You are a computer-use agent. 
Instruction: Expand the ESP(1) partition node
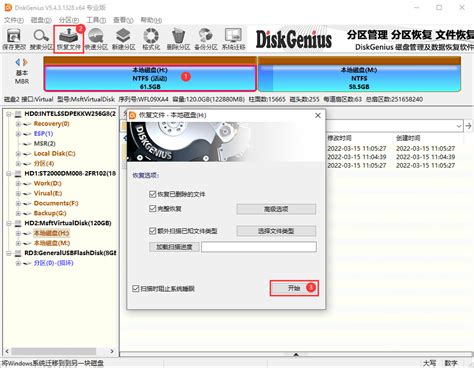click(x=18, y=134)
